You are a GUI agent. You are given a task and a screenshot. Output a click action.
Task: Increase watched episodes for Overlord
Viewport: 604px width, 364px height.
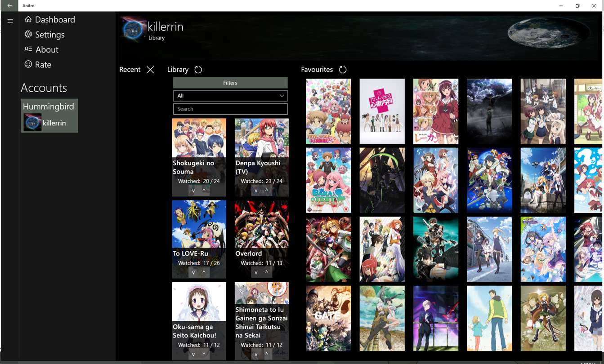(267, 272)
